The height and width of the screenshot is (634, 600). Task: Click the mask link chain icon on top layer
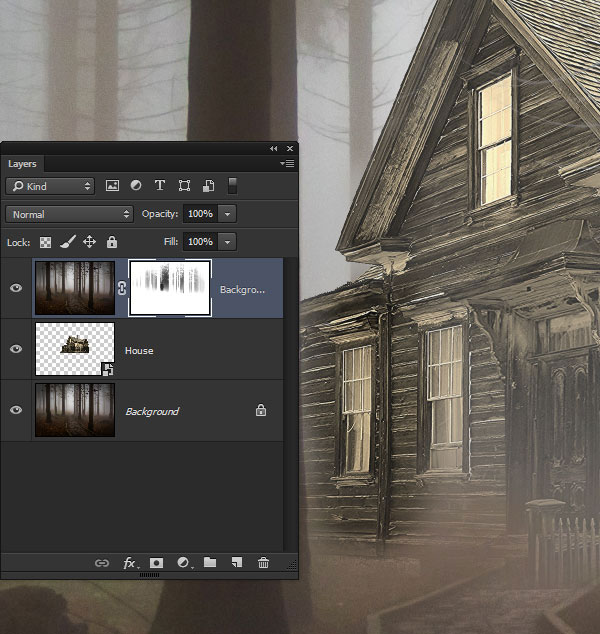tap(122, 288)
